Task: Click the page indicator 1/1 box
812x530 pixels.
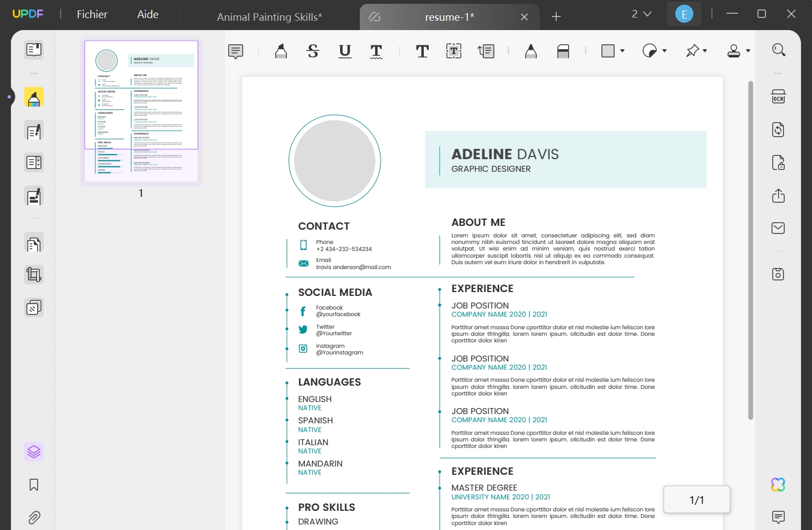Action: click(x=697, y=499)
